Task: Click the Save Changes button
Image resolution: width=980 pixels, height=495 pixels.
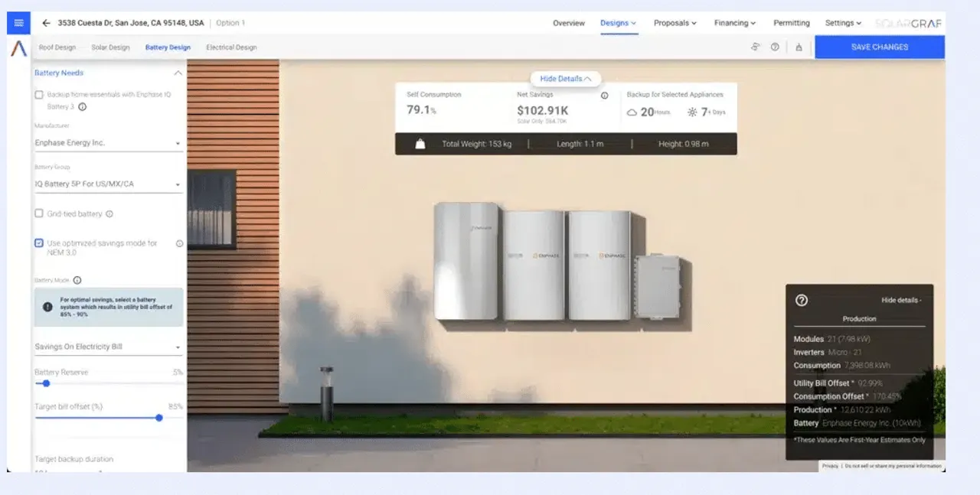Action: click(879, 47)
